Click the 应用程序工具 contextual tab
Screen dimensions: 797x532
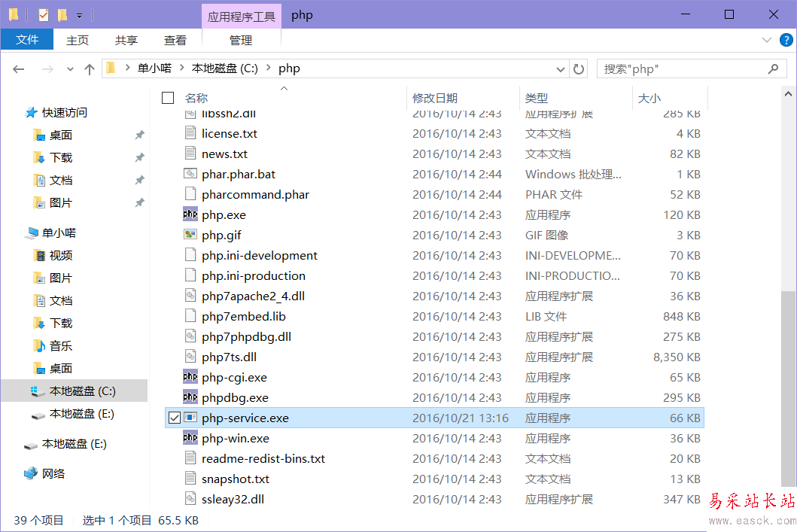[241, 17]
